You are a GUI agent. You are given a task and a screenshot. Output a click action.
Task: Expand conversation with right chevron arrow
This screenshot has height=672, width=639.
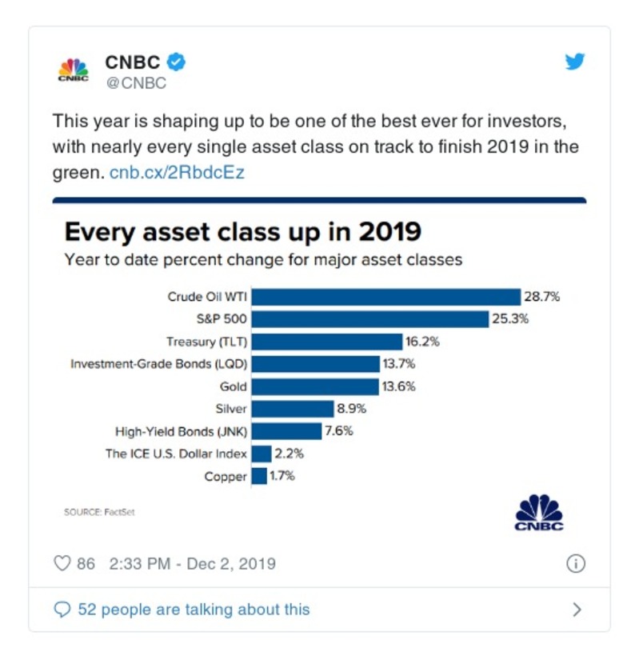(x=577, y=610)
